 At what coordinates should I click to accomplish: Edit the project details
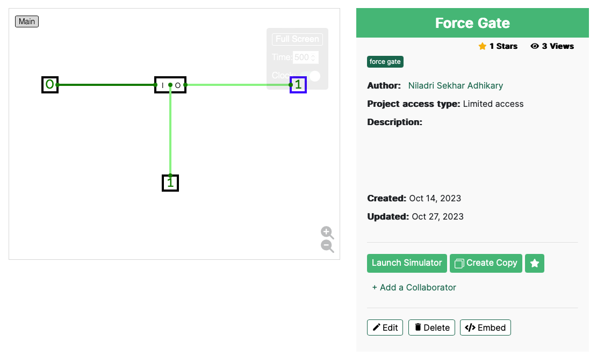point(385,327)
